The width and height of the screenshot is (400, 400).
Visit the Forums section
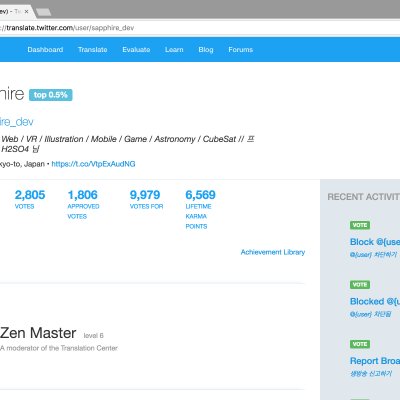241,50
